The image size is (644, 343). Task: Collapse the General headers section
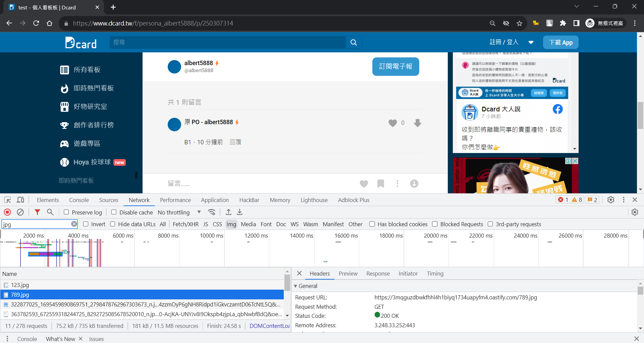pos(296,286)
